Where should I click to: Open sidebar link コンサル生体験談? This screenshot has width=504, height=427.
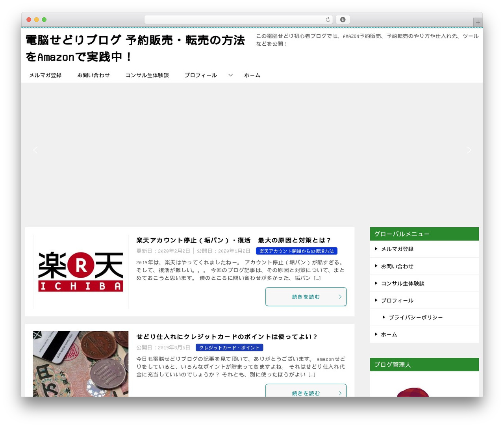[x=403, y=283]
